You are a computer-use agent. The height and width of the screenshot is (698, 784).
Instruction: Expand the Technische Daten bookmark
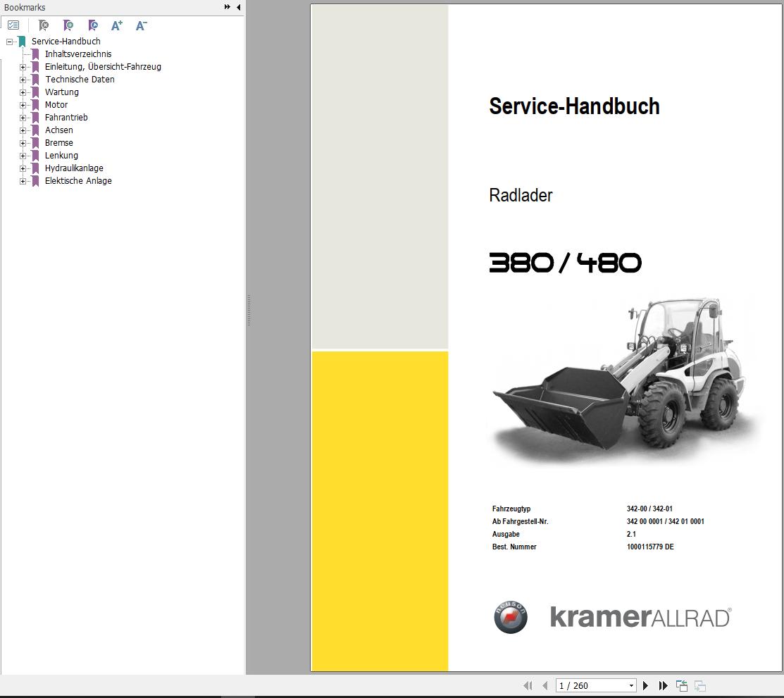[23, 80]
